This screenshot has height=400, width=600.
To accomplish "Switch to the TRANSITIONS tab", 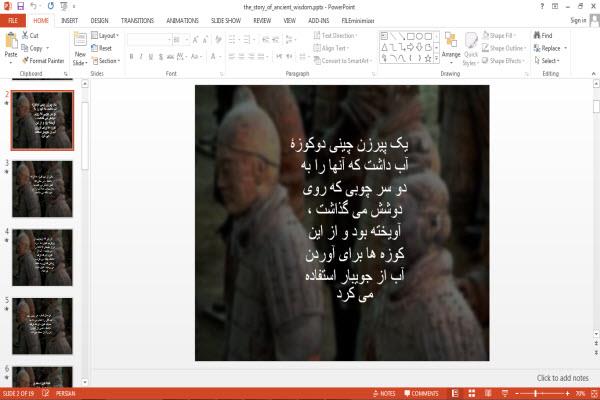I will click(137, 21).
